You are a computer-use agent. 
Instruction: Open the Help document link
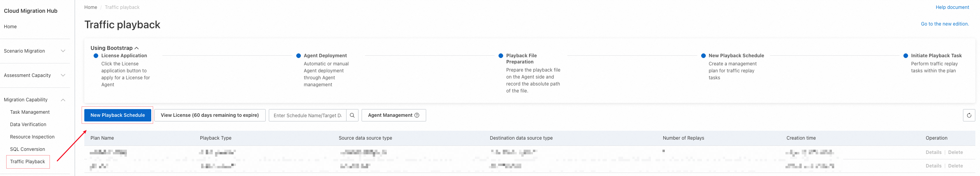(x=952, y=7)
